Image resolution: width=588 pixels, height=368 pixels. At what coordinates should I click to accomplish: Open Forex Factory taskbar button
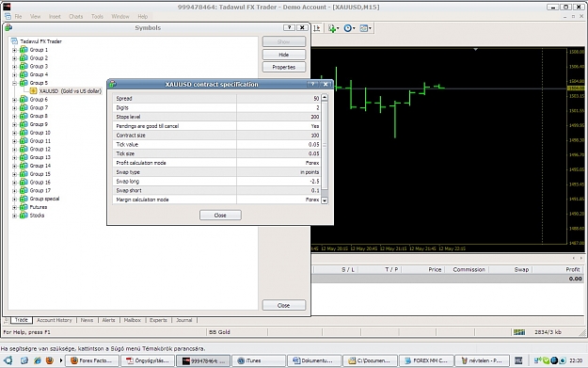pos(92,360)
